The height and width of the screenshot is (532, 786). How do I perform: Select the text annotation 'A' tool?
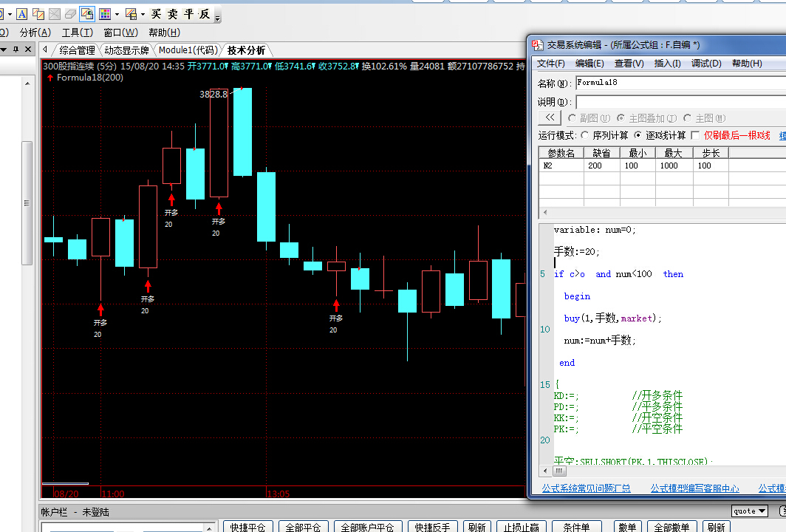tap(22, 14)
